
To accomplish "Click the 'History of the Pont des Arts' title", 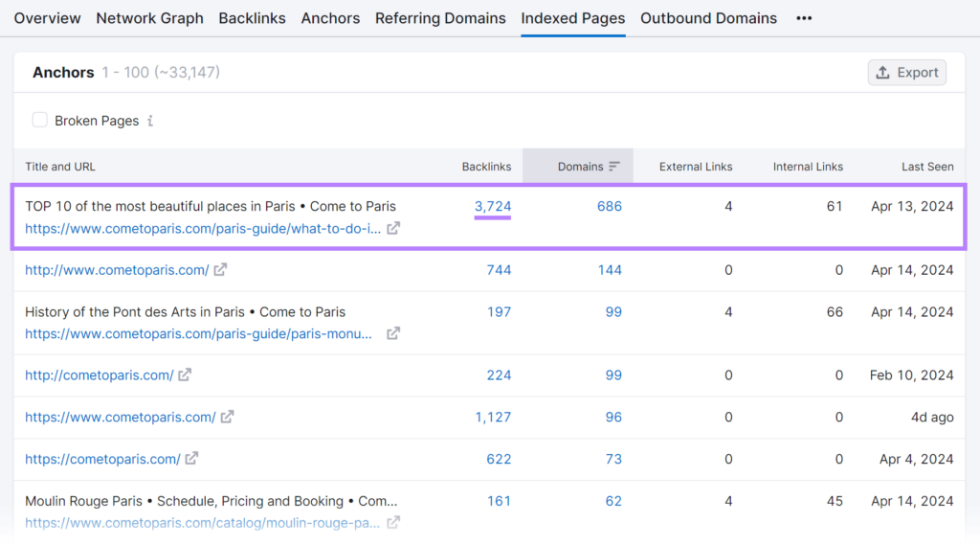I will click(185, 311).
